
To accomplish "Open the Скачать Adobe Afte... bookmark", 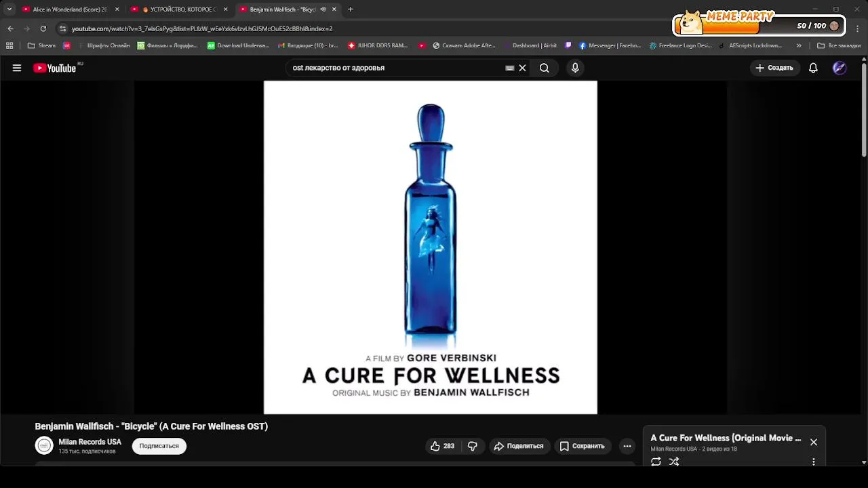I will tap(464, 45).
